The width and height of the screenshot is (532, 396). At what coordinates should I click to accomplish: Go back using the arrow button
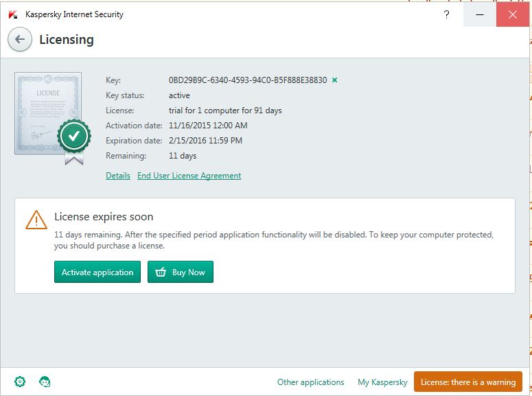[x=20, y=39]
